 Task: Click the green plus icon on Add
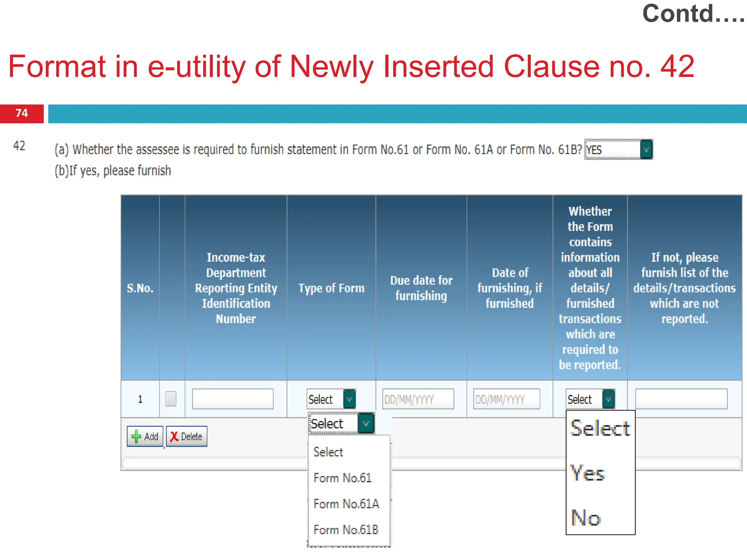[x=136, y=436]
